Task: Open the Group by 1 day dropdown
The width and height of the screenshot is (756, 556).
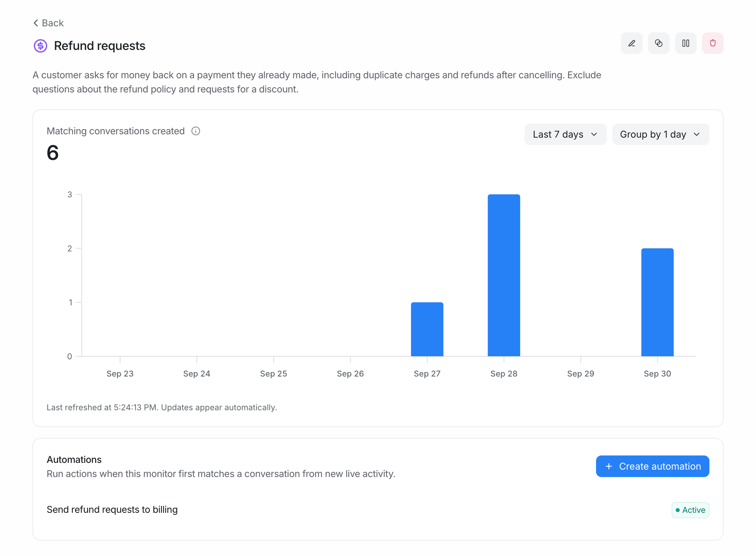Action: (x=660, y=134)
